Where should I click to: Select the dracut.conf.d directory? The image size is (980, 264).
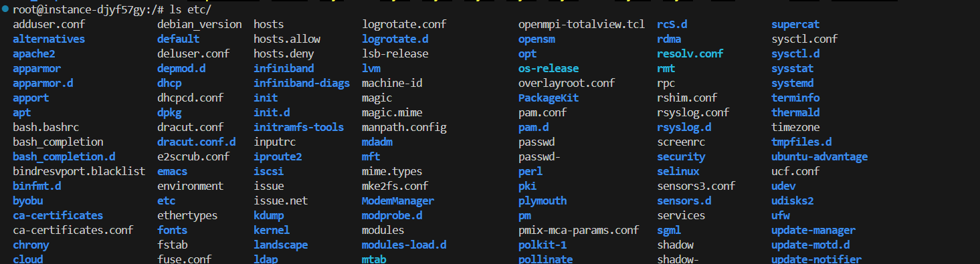coord(197,142)
